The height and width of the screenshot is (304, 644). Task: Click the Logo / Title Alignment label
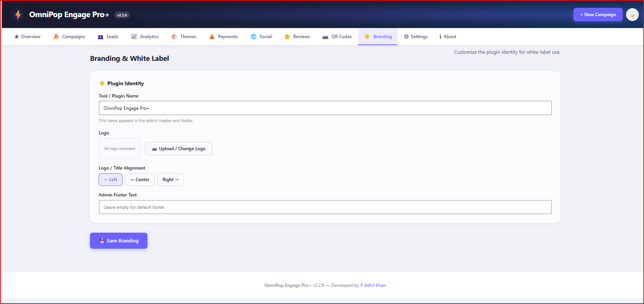(x=122, y=168)
